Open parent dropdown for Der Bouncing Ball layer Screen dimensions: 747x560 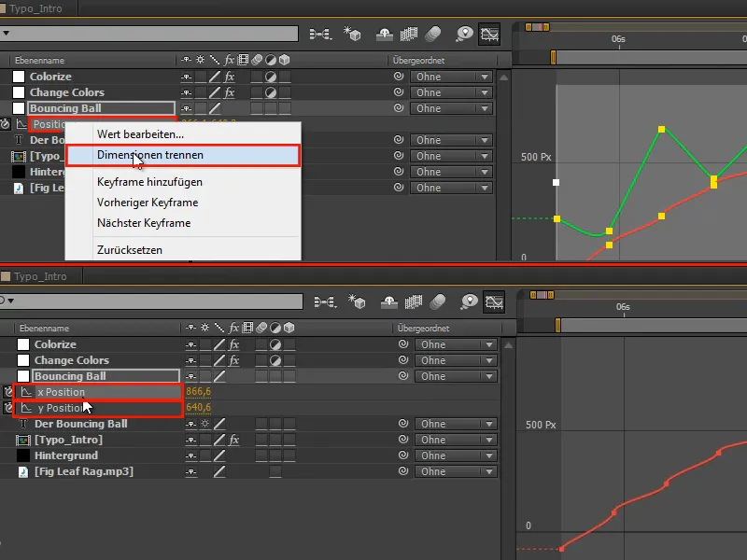pyautogui.click(x=456, y=424)
